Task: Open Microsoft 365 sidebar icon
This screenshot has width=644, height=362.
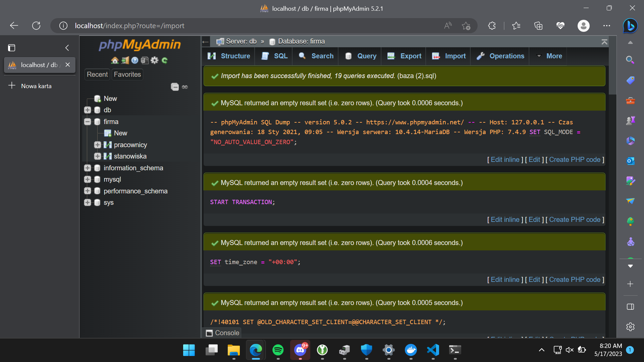Action: [630, 141]
